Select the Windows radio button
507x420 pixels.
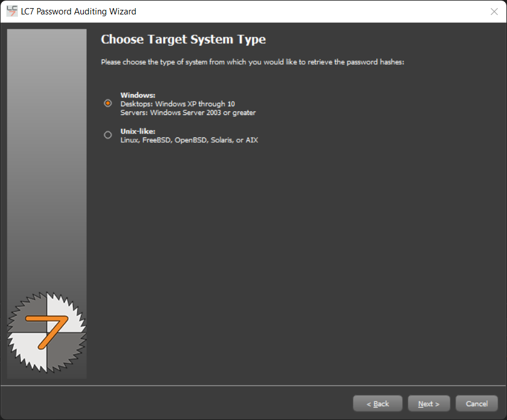(108, 103)
